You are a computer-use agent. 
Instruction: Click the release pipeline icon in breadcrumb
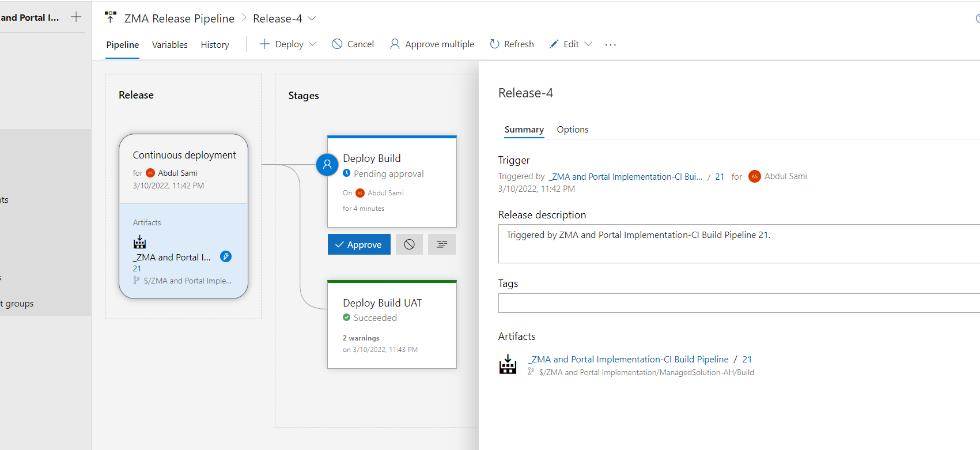111,18
